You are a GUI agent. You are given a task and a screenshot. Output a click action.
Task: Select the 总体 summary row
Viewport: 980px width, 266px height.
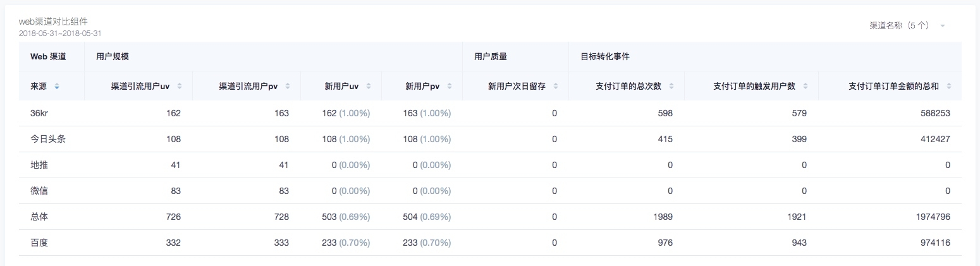(39, 217)
